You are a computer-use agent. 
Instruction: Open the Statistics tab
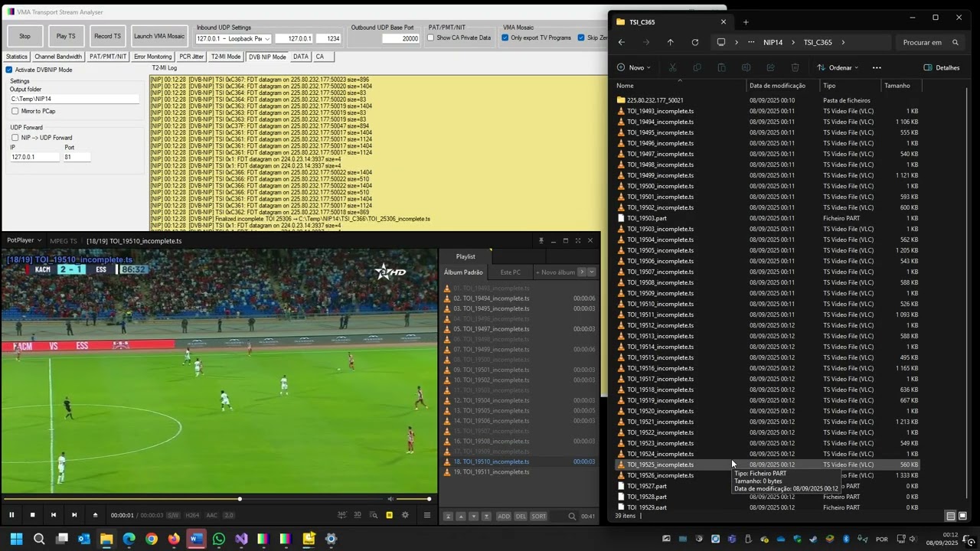[x=17, y=57]
